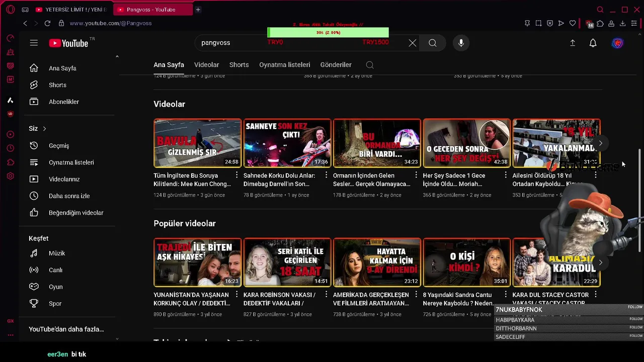Open Opera GX Corner gamepad icon
Viewport: 644px width, 362px height.
tap(25, 10)
